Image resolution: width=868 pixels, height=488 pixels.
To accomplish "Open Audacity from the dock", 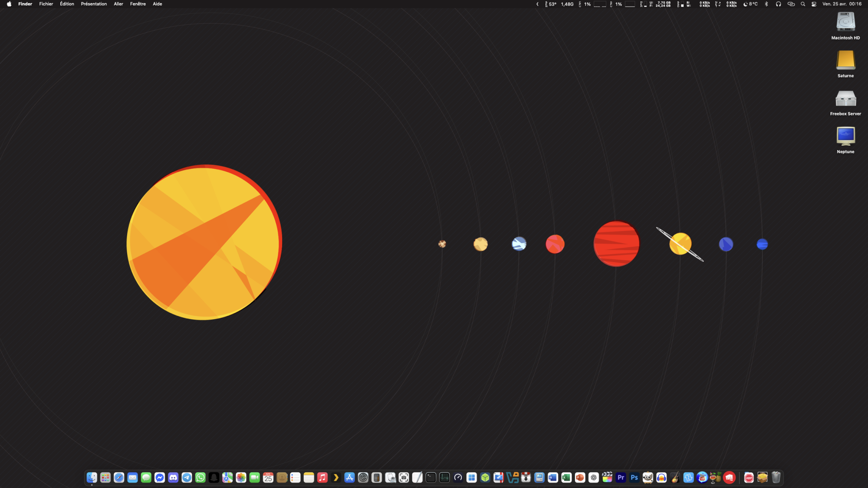I will [661, 478].
